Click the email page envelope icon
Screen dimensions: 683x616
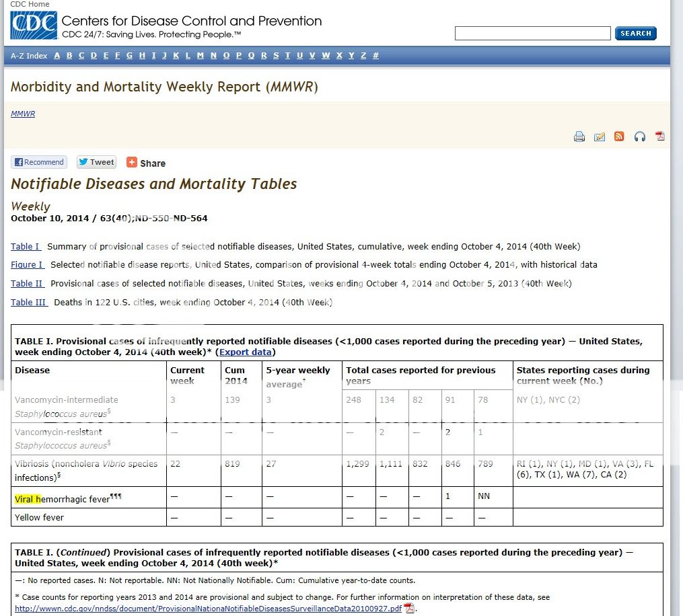(x=599, y=137)
